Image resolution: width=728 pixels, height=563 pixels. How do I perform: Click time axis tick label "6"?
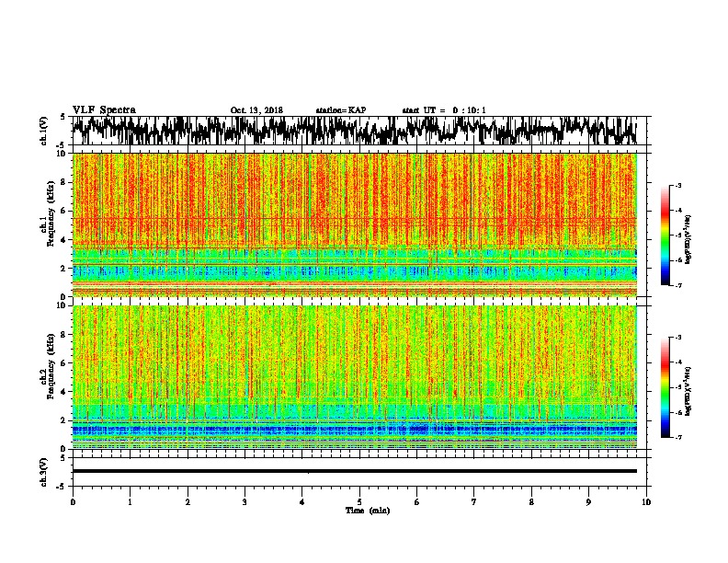click(x=416, y=501)
